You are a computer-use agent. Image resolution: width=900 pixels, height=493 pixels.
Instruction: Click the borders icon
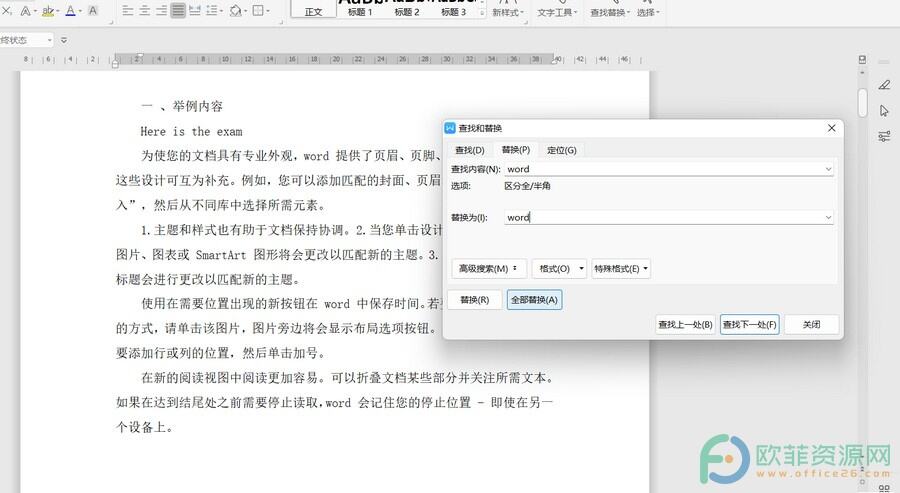[258, 10]
